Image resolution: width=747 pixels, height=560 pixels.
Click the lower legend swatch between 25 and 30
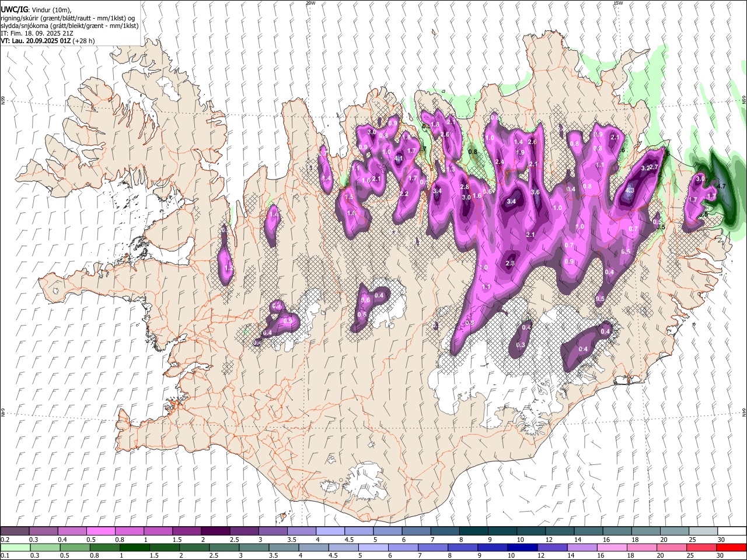coord(700,547)
